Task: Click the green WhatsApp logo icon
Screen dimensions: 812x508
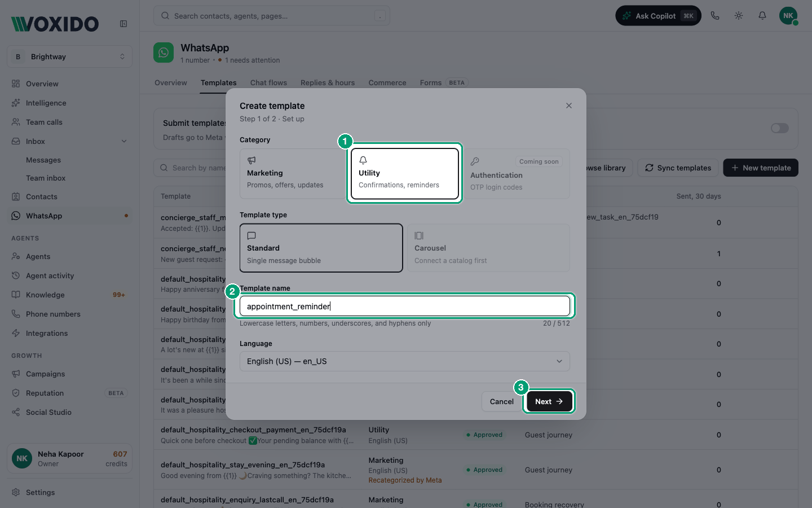Action: [164, 52]
